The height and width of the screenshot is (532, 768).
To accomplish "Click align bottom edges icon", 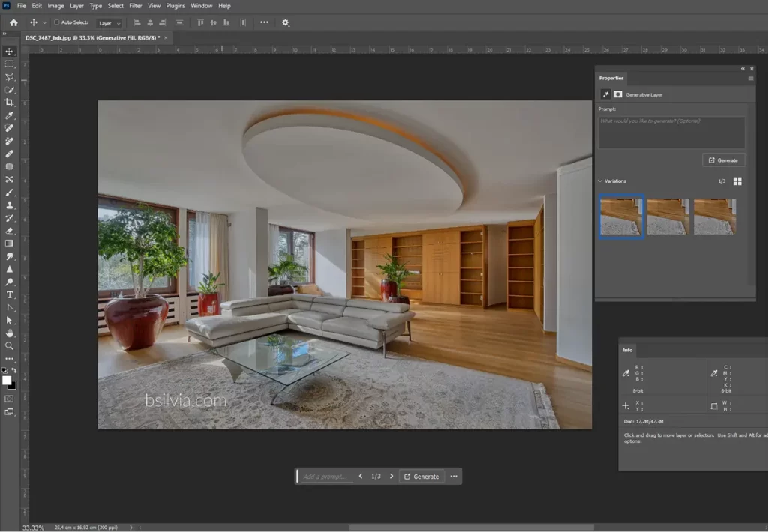I will (x=226, y=22).
